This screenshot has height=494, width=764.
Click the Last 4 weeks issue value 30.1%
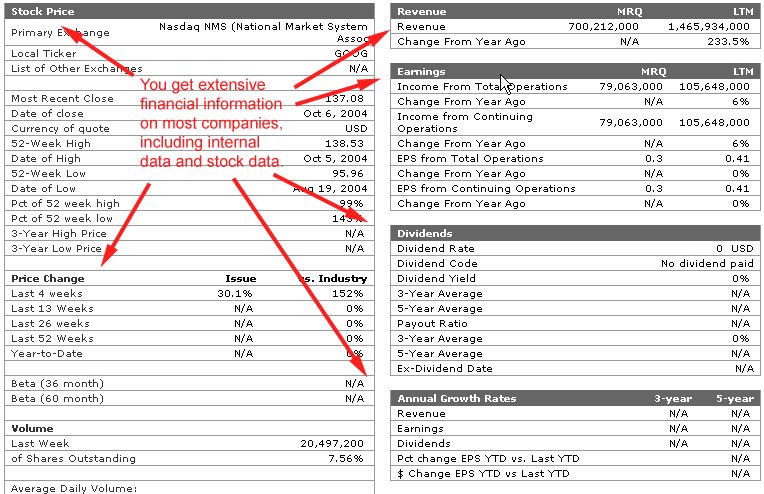234,293
